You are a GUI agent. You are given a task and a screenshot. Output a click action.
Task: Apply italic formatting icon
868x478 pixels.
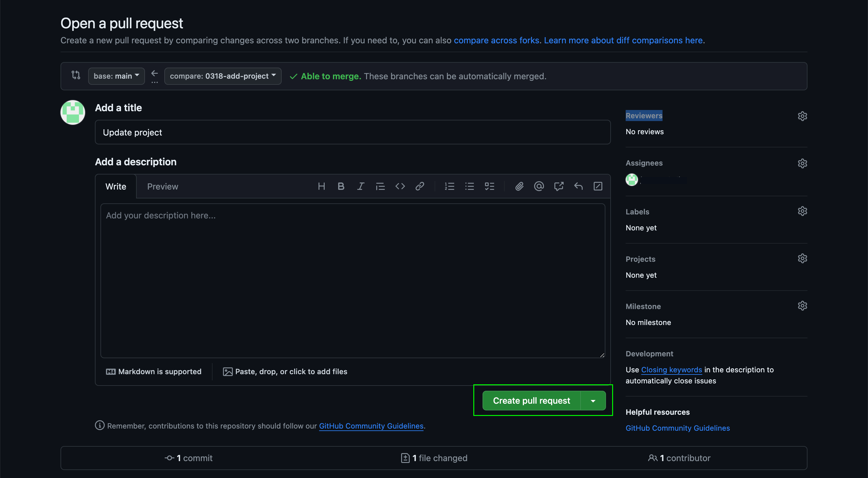point(361,186)
